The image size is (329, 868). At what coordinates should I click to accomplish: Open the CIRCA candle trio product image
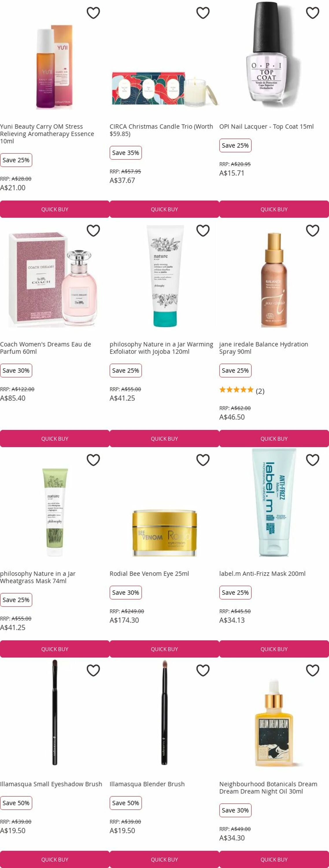tap(164, 89)
